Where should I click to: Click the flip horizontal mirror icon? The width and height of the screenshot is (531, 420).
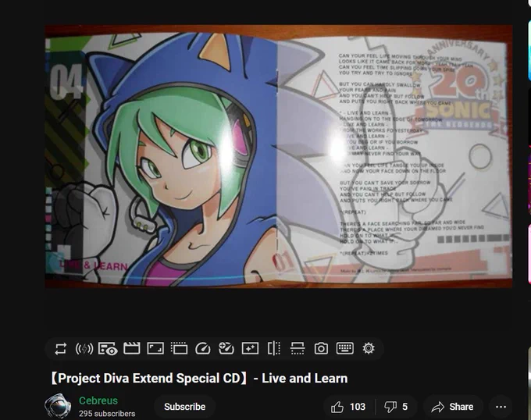[x=274, y=348]
